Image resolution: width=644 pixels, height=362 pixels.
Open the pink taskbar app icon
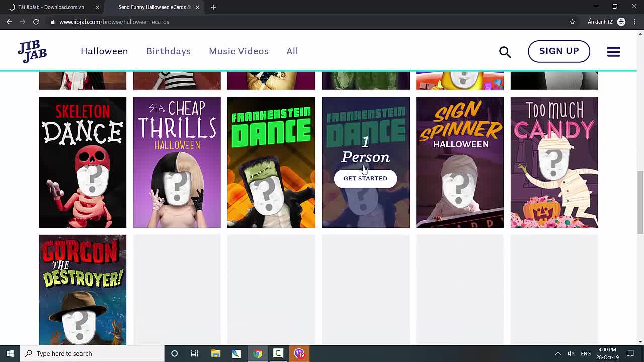point(299,353)
